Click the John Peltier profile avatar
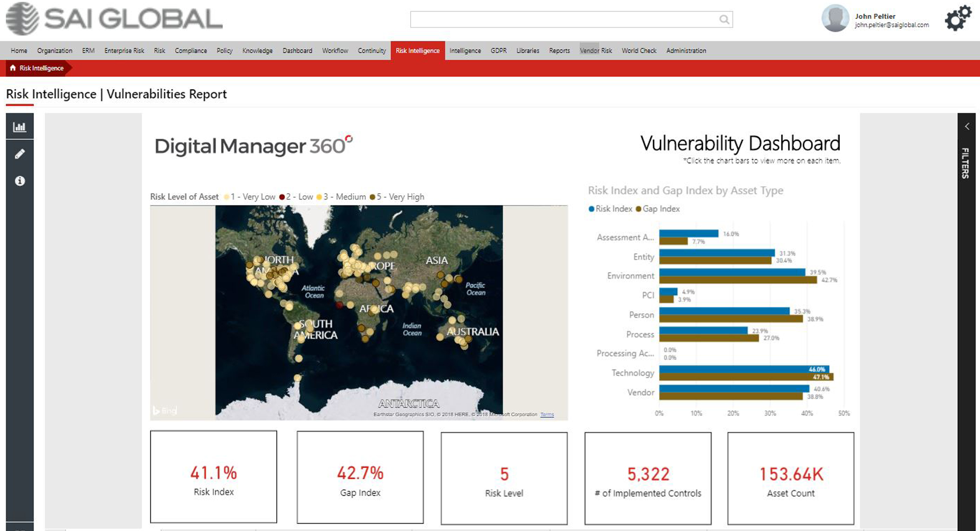 pos(834,18)
